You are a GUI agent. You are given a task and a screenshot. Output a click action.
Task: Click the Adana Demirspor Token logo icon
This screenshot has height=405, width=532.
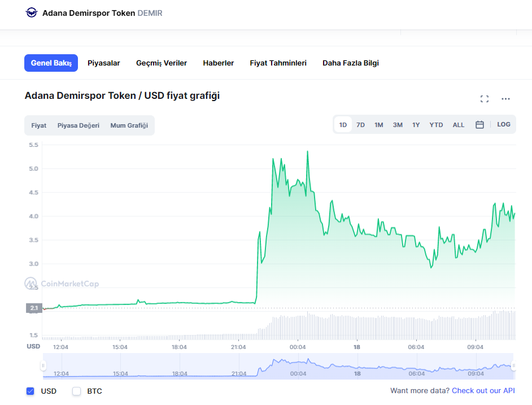click(32, 12)
